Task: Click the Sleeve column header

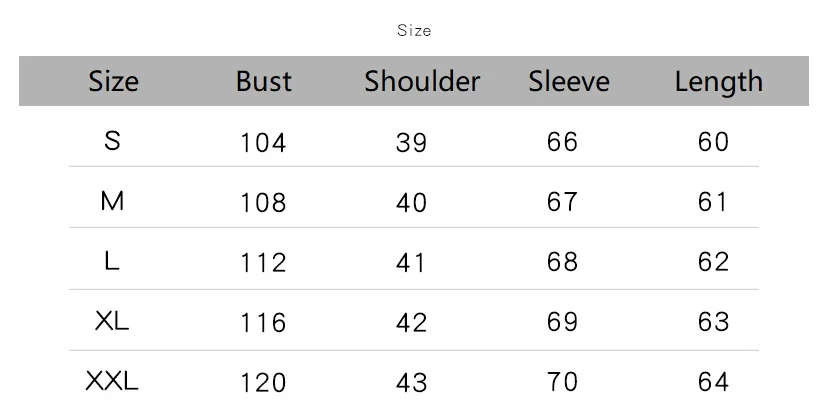Action: (568, 82)
